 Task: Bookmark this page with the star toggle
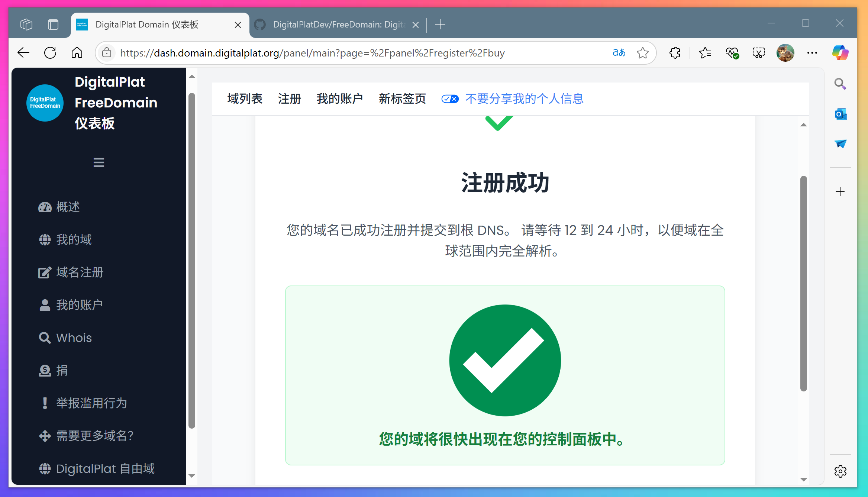[643, 53]
